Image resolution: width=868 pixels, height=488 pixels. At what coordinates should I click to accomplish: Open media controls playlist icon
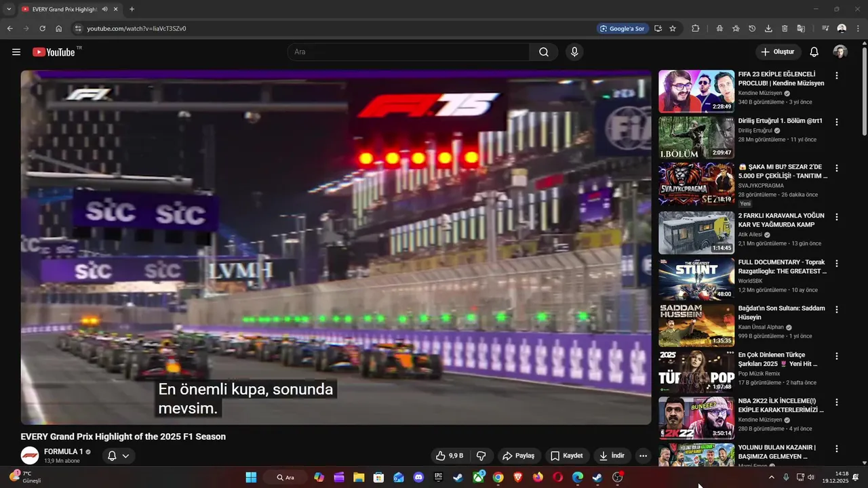tap(825, 28)
